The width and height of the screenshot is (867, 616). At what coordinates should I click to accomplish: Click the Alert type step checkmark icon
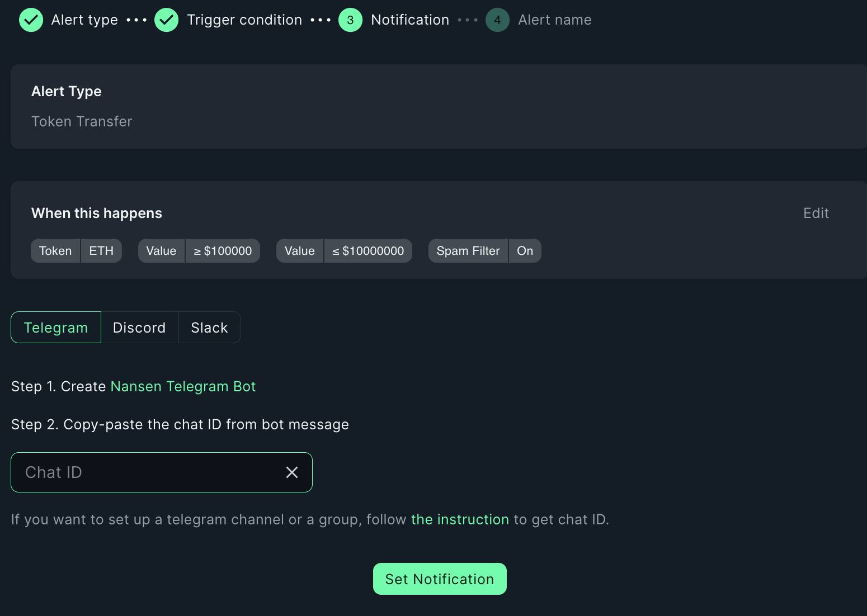pos(31,20)
